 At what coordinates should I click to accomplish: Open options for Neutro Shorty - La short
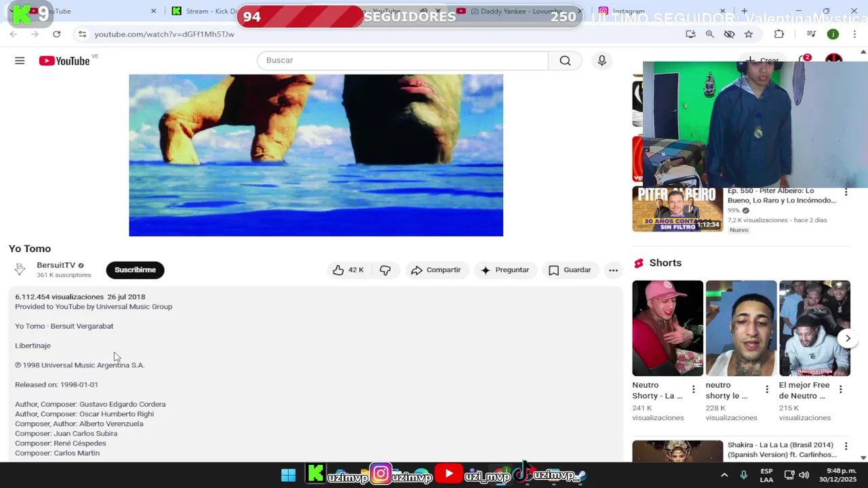693,389
